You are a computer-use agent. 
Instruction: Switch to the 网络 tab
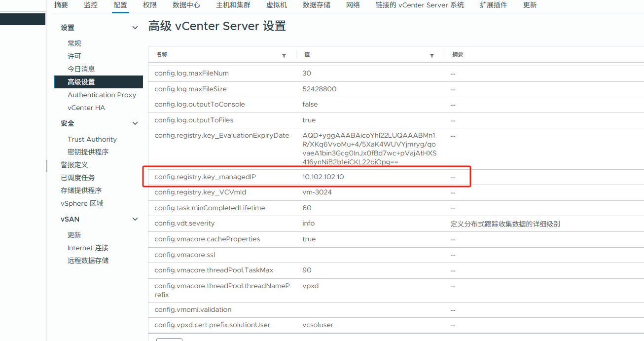point(353,5)
